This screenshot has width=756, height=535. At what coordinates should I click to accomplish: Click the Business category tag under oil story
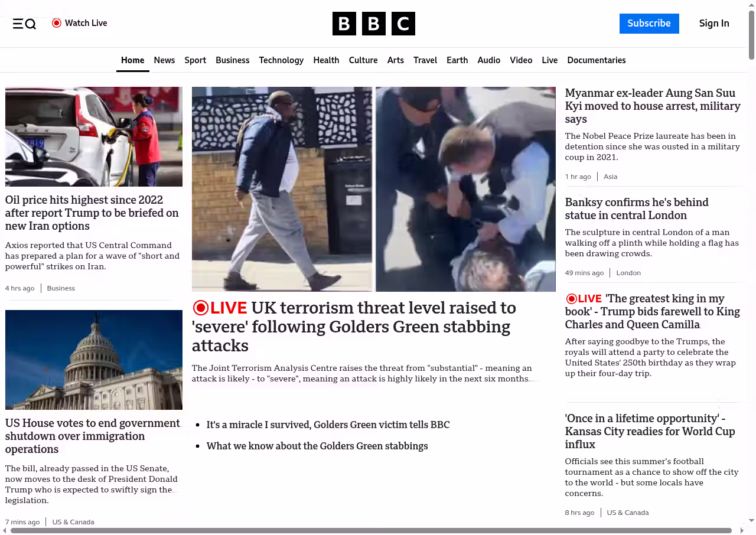(x=61, y=288)
